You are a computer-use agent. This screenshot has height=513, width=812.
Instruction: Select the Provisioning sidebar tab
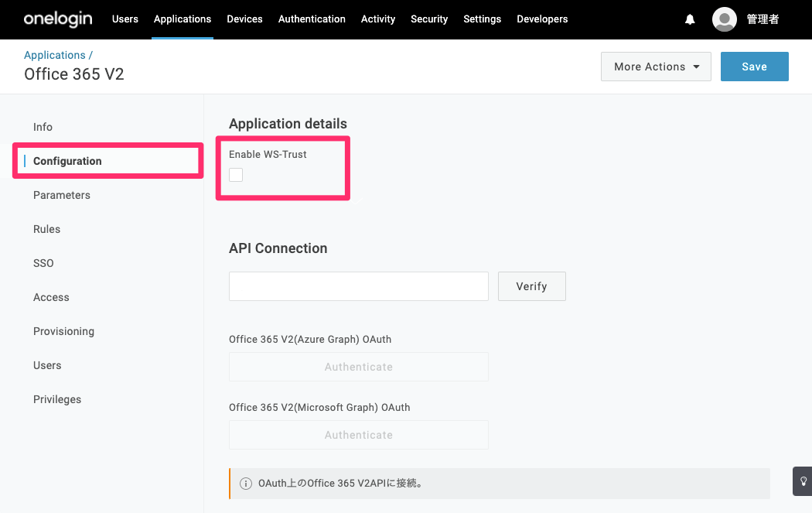(x=63, y=332)
